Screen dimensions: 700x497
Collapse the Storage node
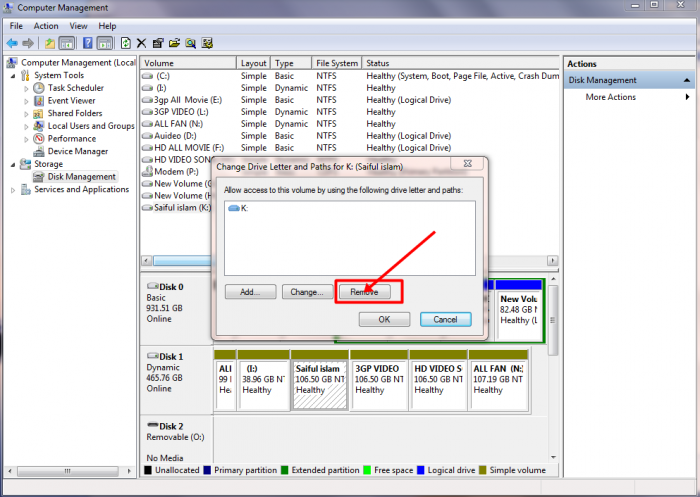(x=13, y=165)
